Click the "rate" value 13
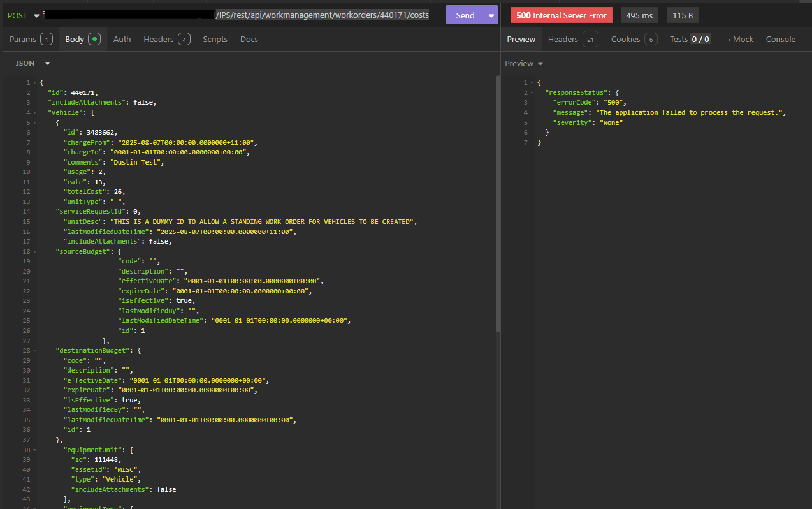812x509 pixels. click(98, 182)
